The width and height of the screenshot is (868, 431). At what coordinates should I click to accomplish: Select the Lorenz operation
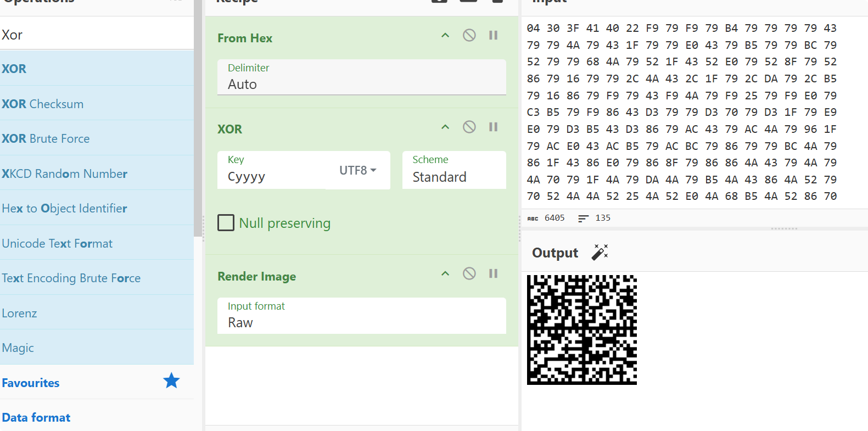97,313
